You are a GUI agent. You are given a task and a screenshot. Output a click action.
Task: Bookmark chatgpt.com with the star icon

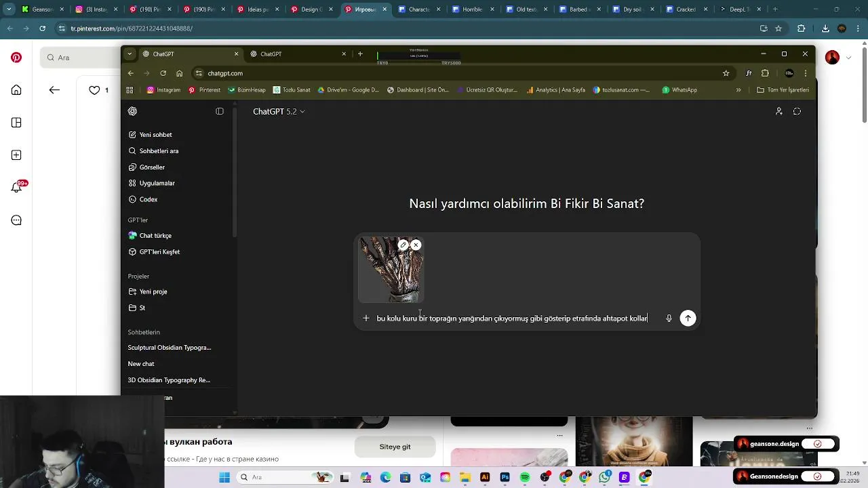point(726,73)
